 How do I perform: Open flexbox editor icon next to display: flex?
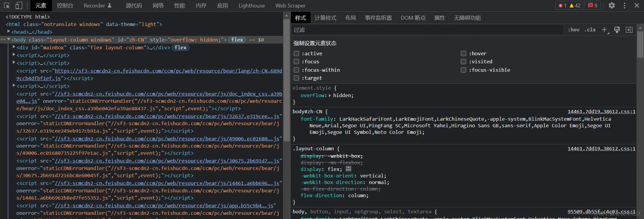(x=348, y=169)
